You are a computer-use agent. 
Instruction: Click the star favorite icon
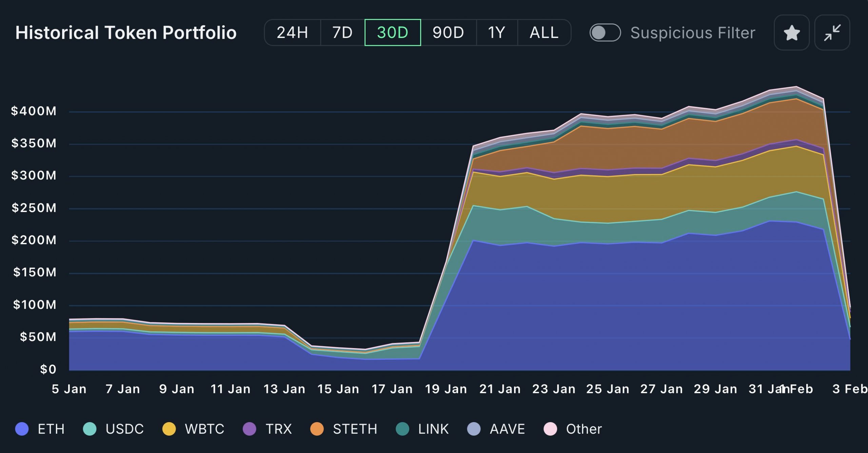pyautogui.click(x=791, y=33)
